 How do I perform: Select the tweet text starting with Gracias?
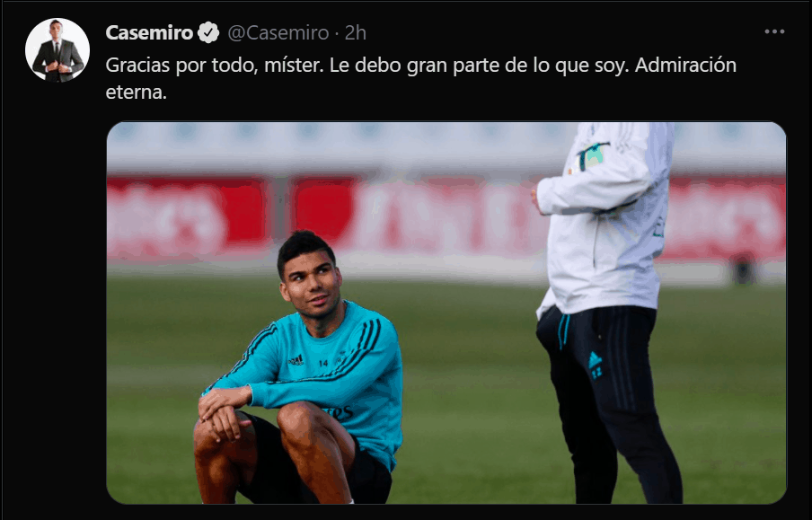pyautogui.click(x=420, y=79)
